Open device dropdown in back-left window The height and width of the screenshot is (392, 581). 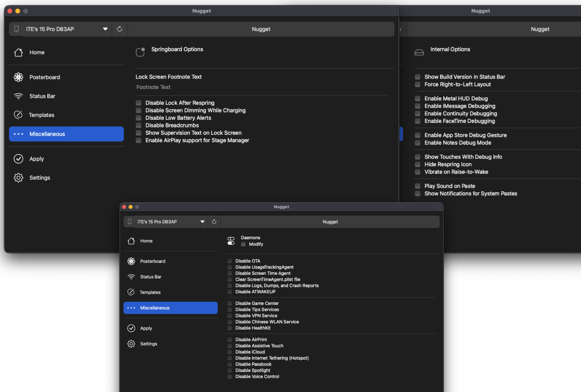(67, 29)
